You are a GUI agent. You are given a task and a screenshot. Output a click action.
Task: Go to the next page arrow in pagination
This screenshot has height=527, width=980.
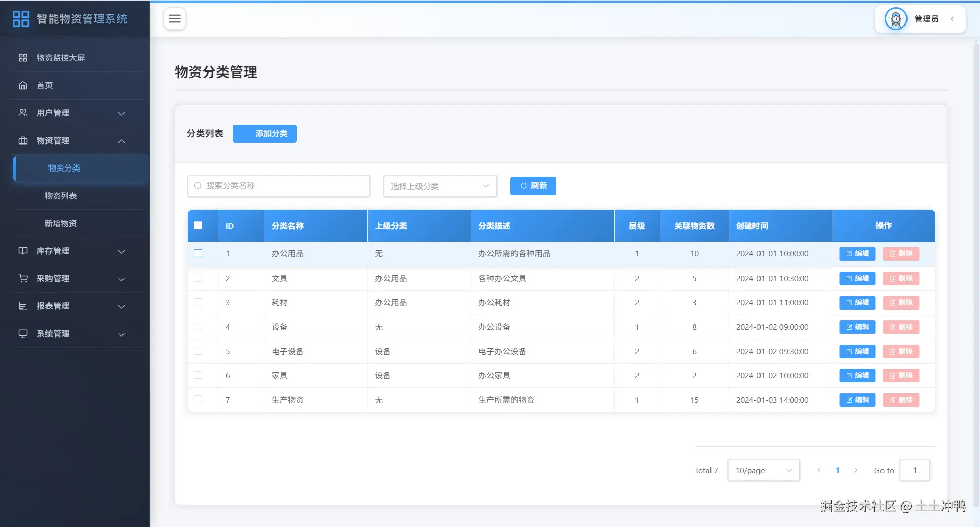click(x=856, y=470)
